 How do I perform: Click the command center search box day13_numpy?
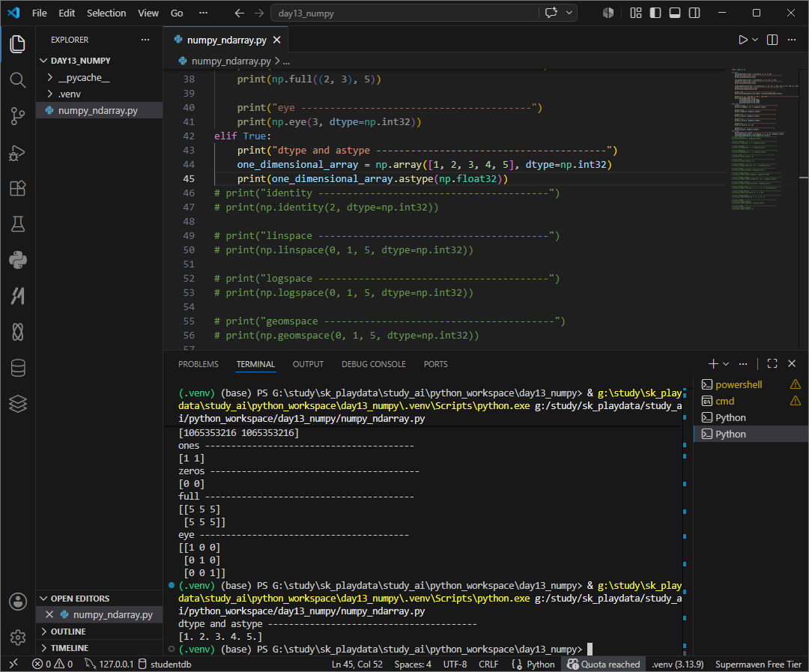point(404,13)
